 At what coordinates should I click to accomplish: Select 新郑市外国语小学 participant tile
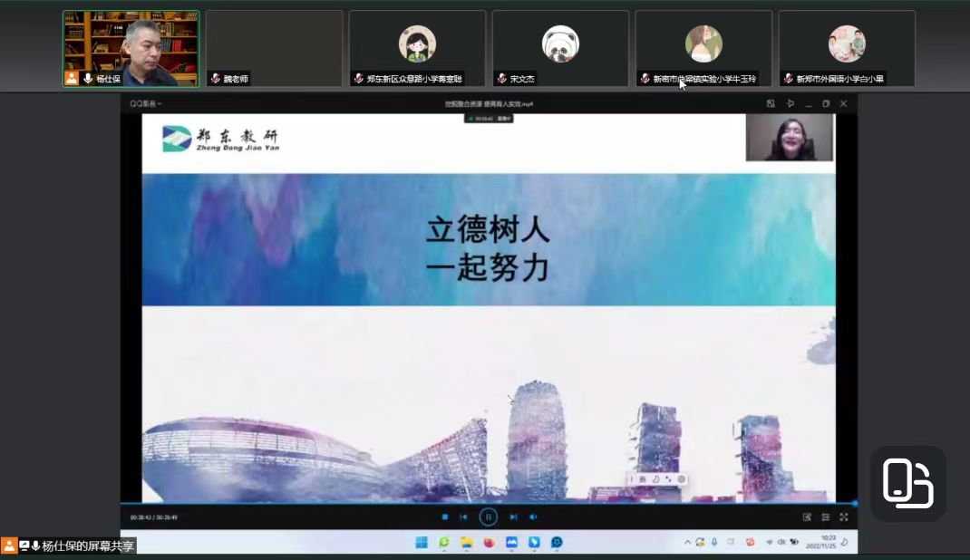(x=847, y=49)
